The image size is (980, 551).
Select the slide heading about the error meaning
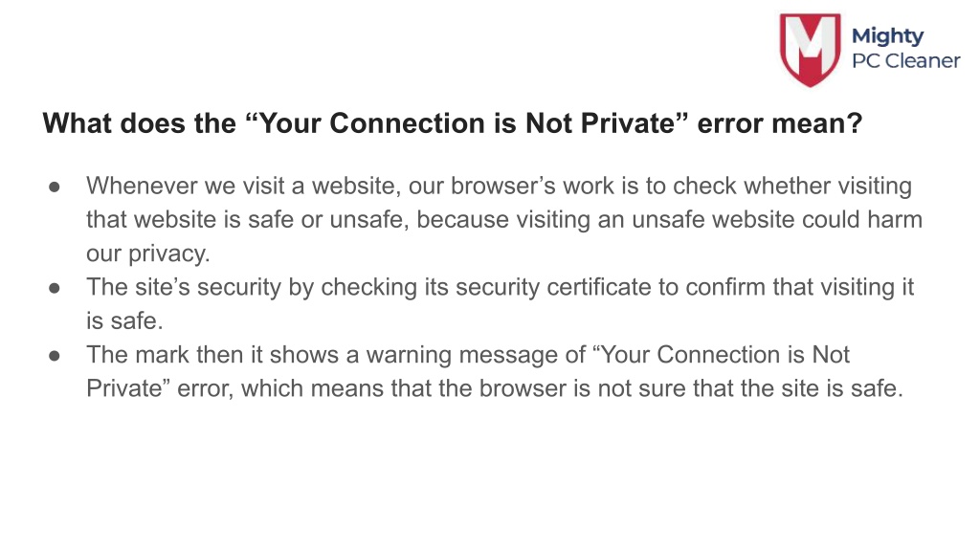click(453, 123)
